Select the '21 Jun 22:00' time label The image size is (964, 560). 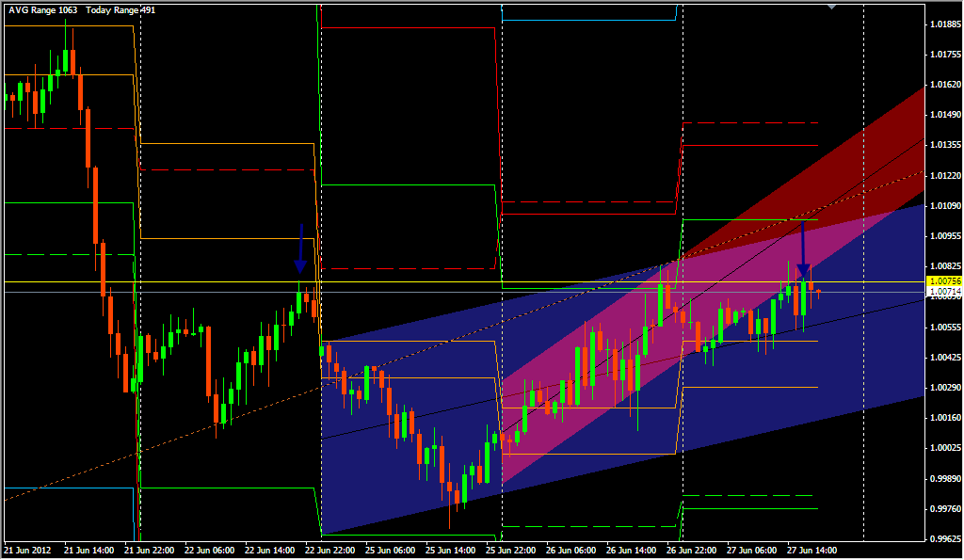(x=150, y=551)
